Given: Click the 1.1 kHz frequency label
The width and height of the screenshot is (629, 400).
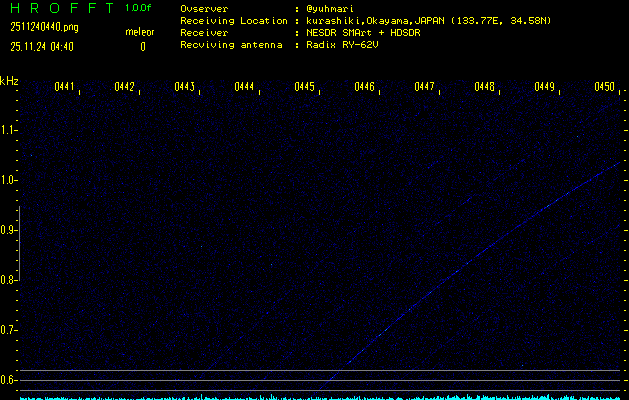Looking at the screenshot, I should (x=9, y=130).
